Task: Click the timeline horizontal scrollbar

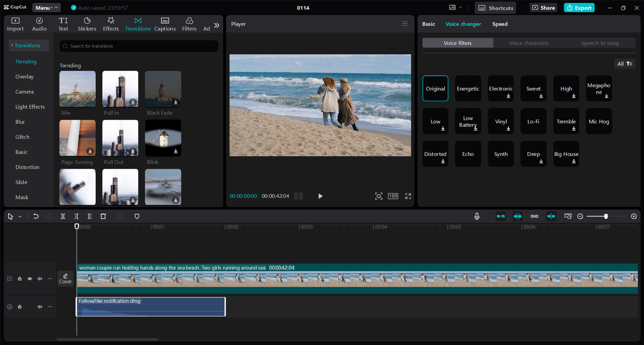Action: pos(108,339)
